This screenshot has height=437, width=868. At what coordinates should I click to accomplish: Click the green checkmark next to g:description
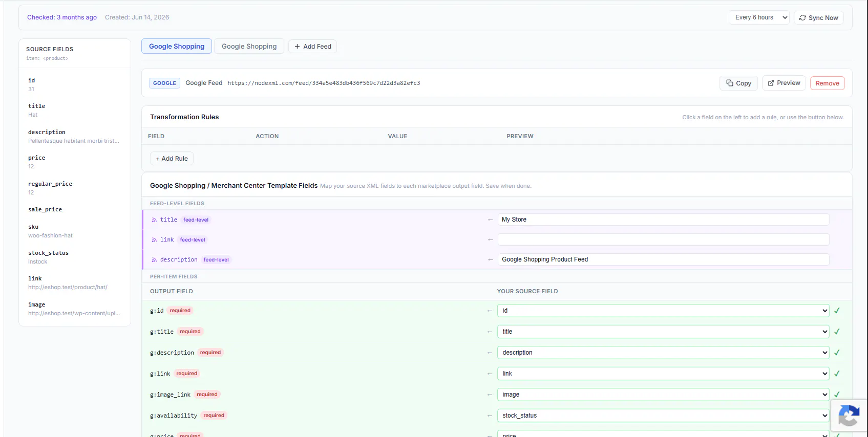837,353
